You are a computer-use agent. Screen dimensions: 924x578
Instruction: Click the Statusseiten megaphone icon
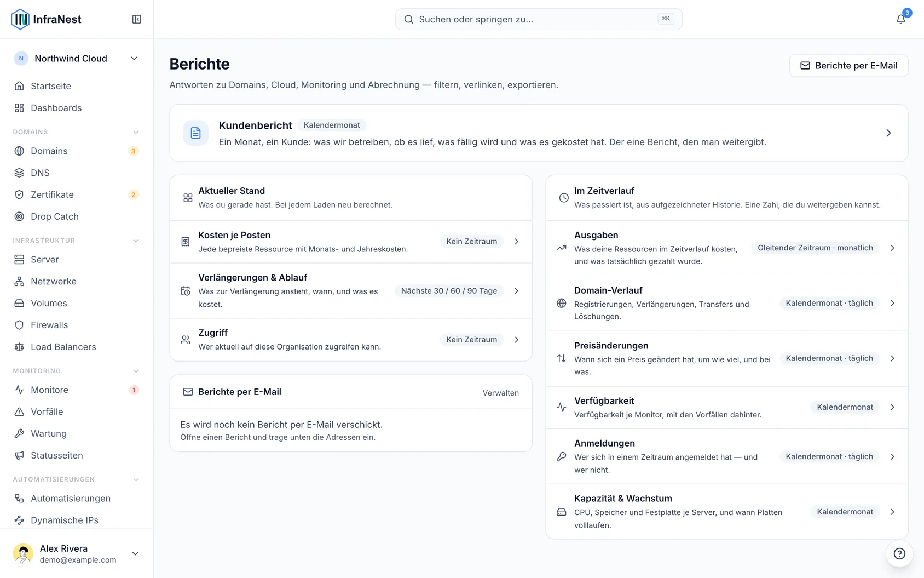[19, 455]
